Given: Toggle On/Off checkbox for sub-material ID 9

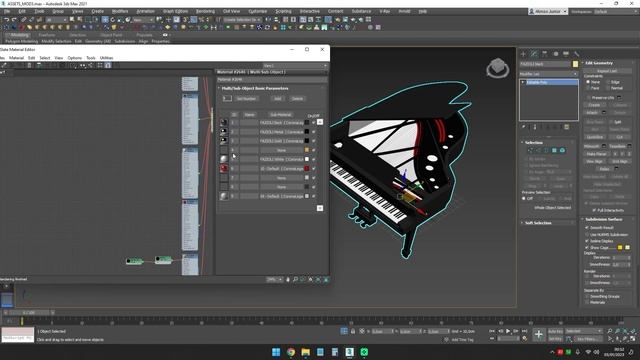Looking at the screenshot, I should click(314, 196).
